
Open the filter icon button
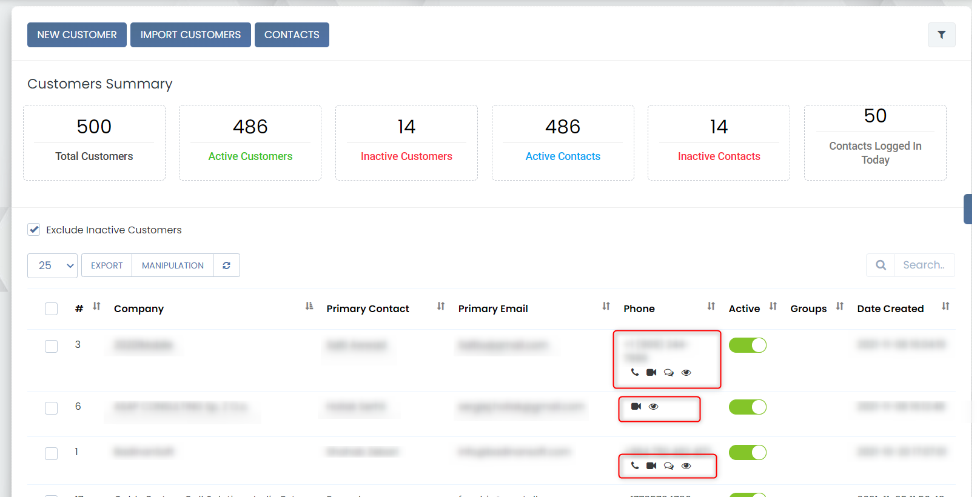[x=941, y=35]
